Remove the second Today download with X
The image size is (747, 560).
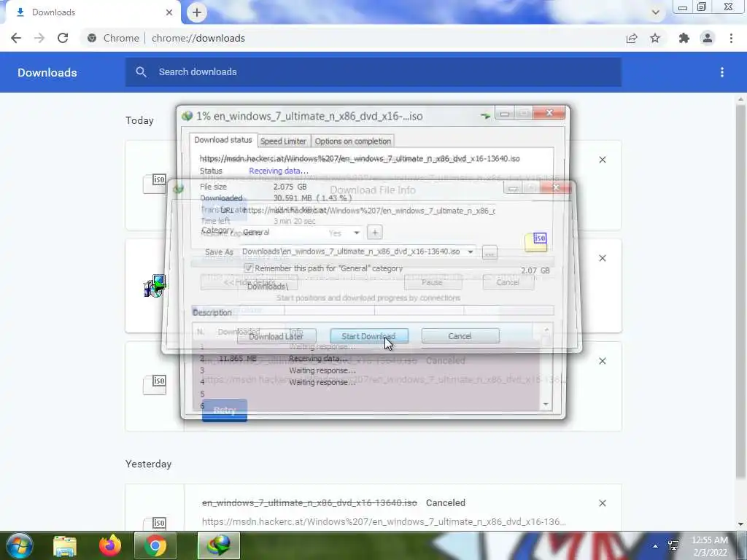point(603,258)
